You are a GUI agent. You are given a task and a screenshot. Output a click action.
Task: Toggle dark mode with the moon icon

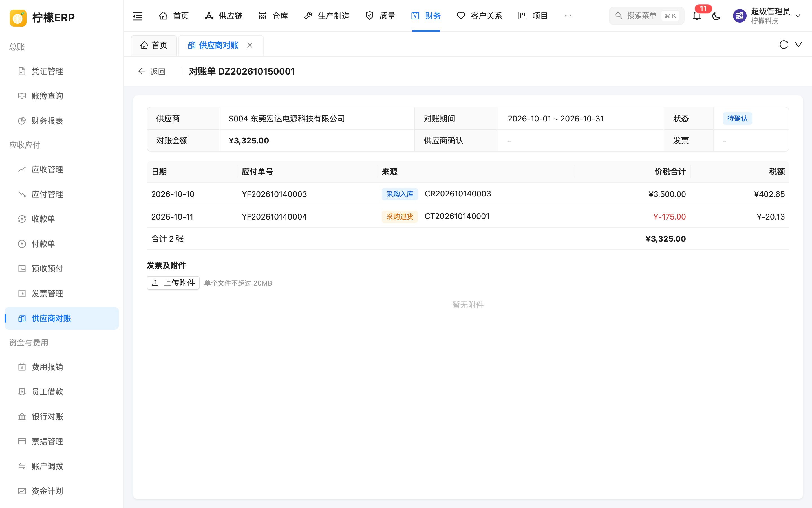coord(716,16)
